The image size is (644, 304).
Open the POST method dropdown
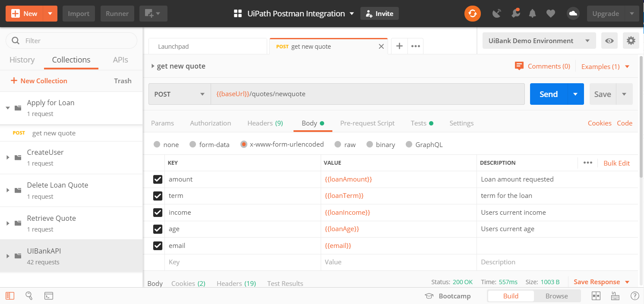[180, 94]
